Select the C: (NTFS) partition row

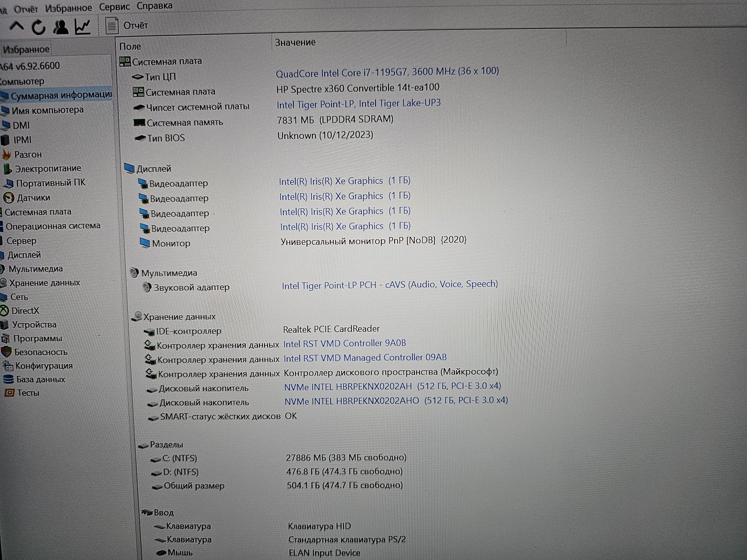point(278,458)
